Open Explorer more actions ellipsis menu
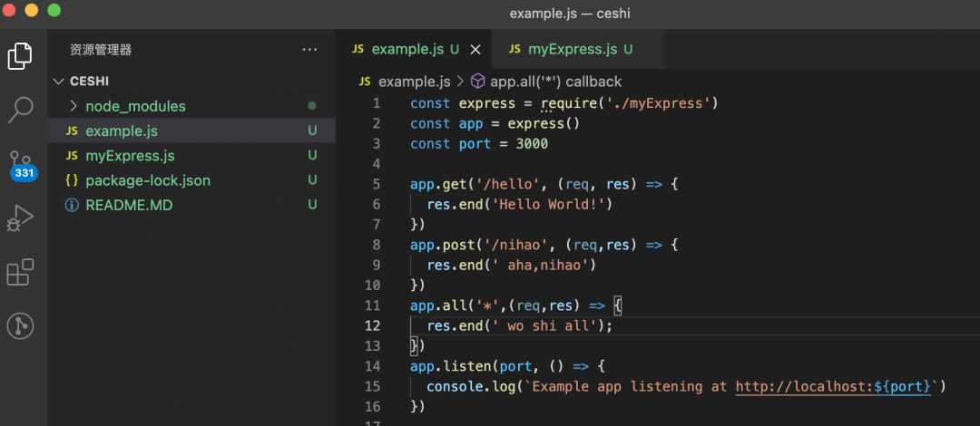Screen dimensions: 980x426 click(309, 50)
